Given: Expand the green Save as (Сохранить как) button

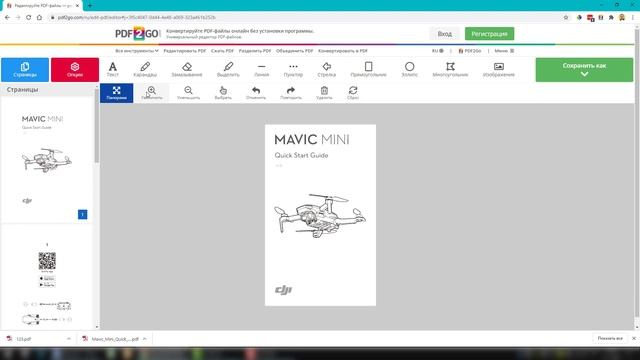Looking at the screenshot, I should pos(584,70).
